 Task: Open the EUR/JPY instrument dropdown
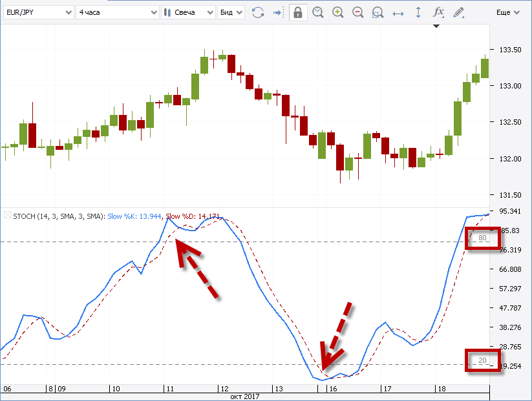[36, 12]
